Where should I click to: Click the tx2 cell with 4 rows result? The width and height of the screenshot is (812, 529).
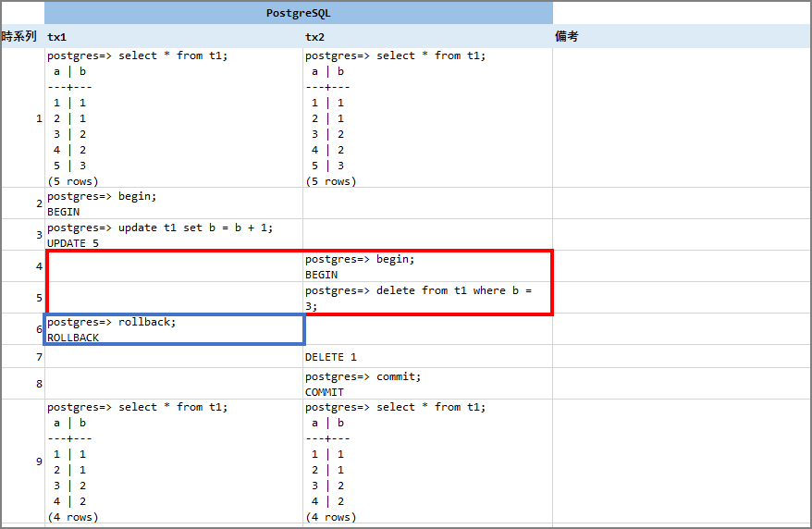click(x=427, y=461)
